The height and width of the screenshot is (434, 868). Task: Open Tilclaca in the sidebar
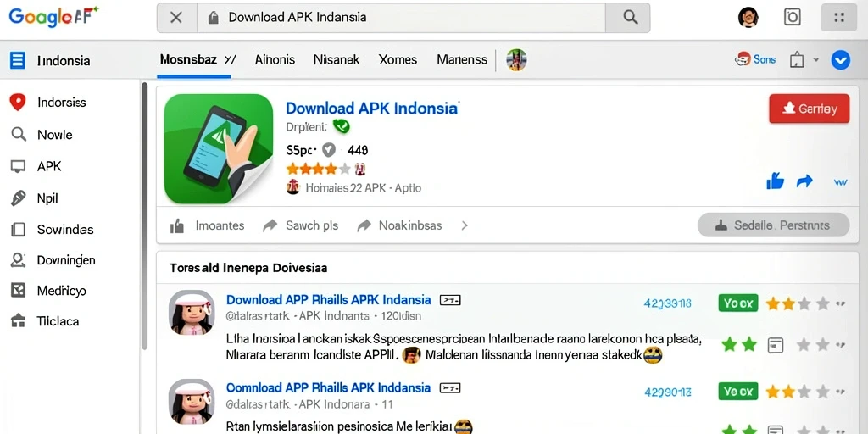46,321
